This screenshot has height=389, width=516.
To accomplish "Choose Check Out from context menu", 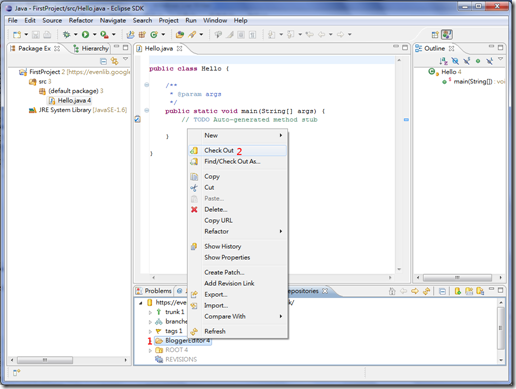I will pyautogui.click(x=238, y=151).
